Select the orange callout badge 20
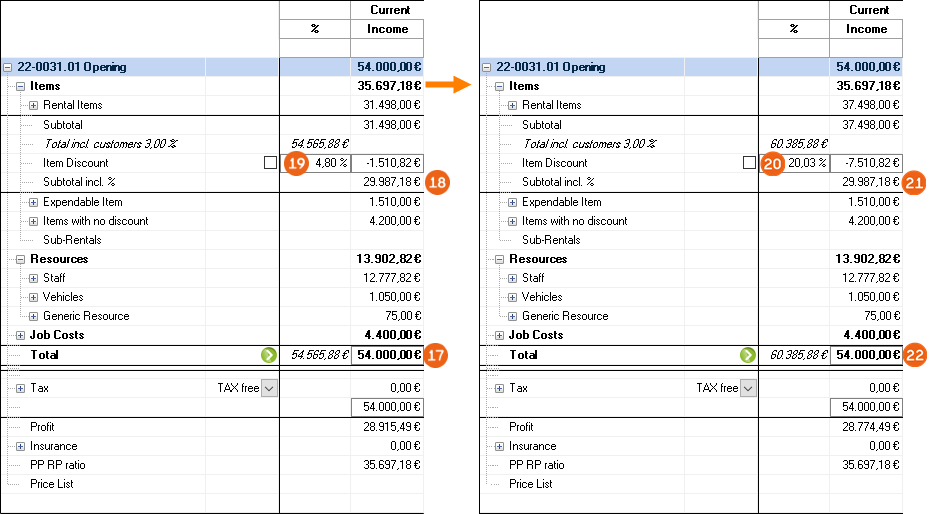 (773, 163)
